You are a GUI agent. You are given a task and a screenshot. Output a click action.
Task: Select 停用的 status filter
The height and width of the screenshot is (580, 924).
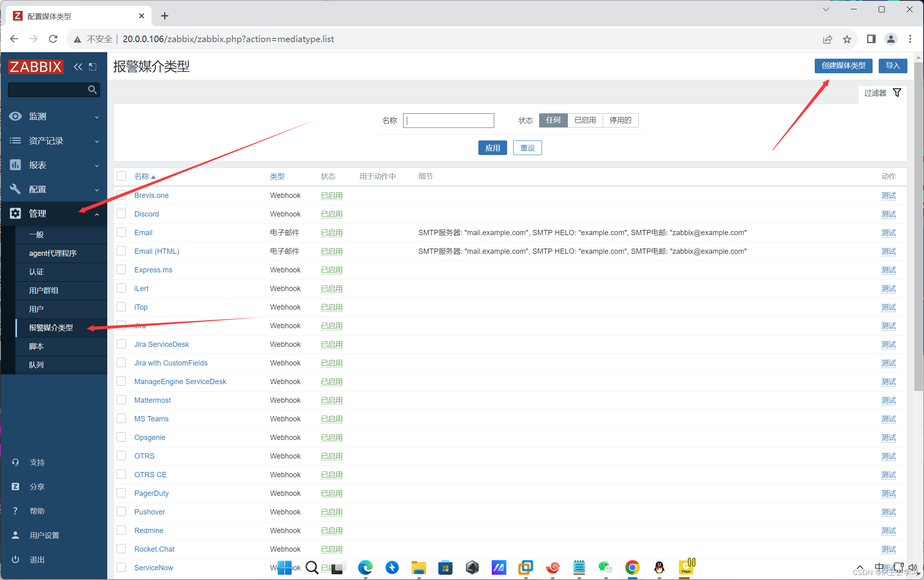[x=620, y=120]
